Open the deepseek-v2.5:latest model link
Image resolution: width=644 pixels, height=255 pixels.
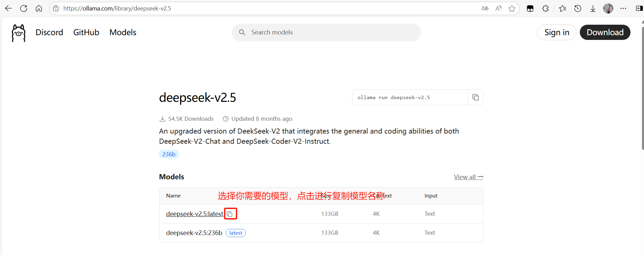tap(195, 214)
